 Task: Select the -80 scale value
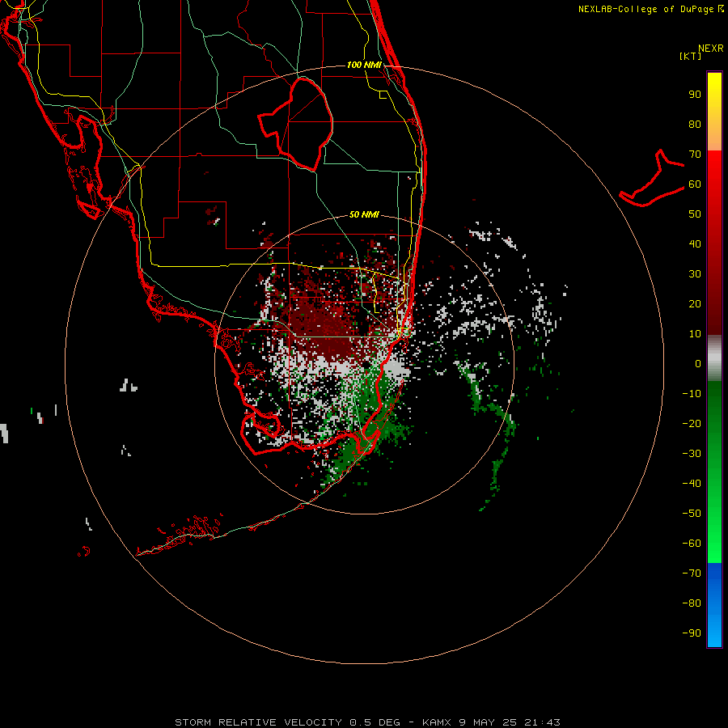coord(692,603)
